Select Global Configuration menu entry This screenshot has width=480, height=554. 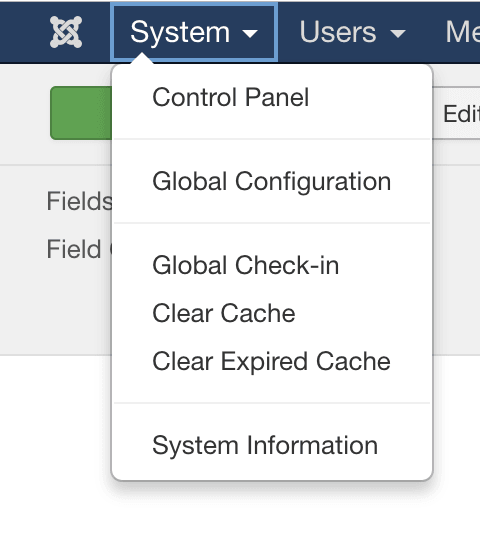coord(272,181)
